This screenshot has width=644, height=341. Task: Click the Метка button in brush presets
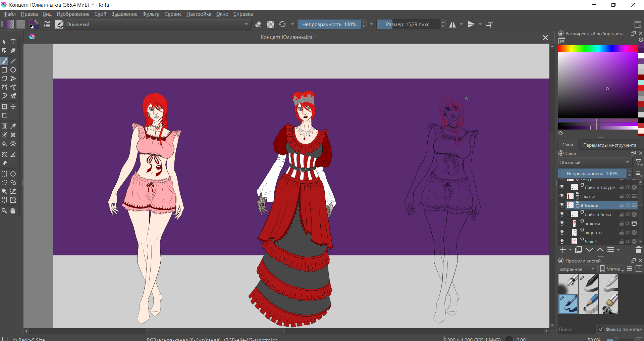612,269
